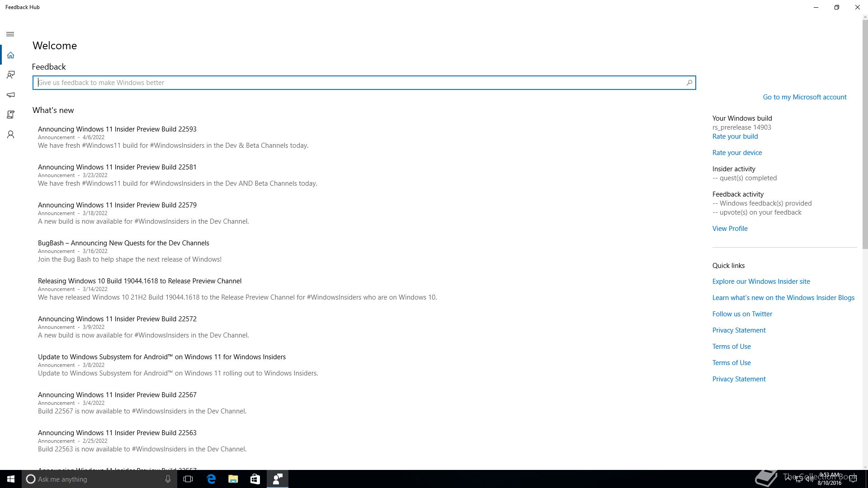Launch Microsoft Edge from taskbar
Viewport: 868px width, 488px height.
pyautogui.click(x=211, y=479)
